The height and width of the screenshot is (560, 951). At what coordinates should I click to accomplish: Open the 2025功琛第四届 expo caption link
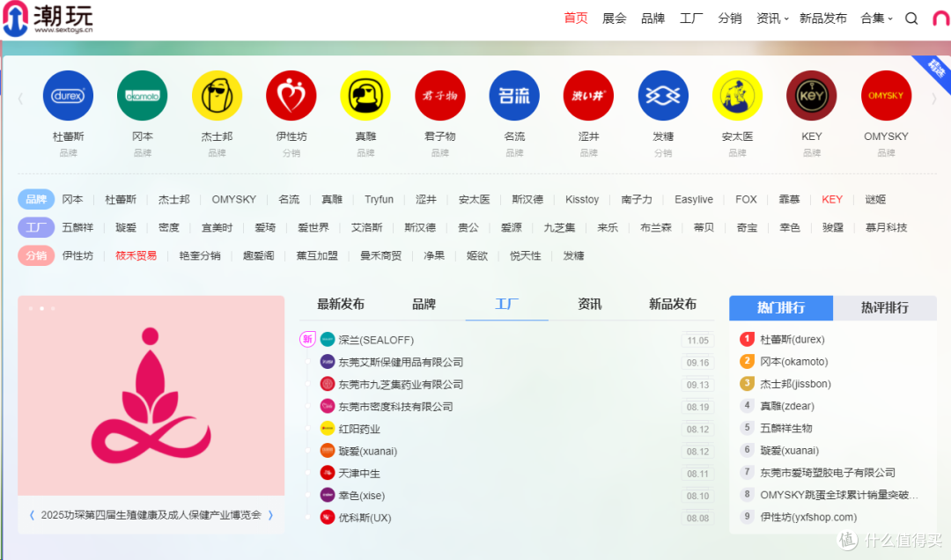pyautogui.click(x=151, y=515)
